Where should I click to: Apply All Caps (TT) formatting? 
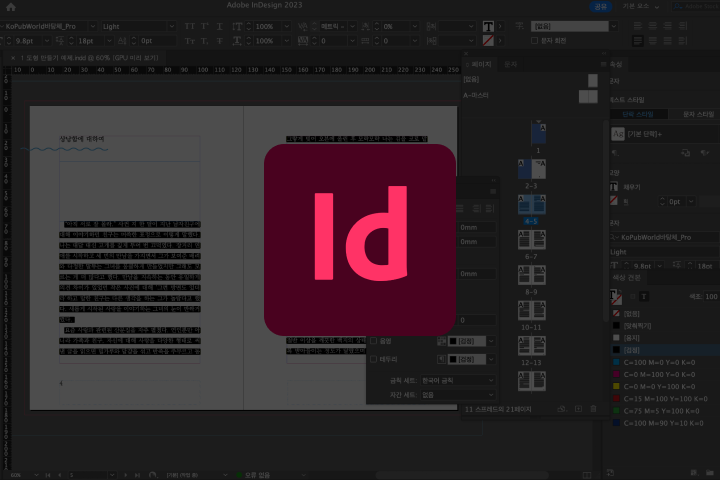(190, 26)
